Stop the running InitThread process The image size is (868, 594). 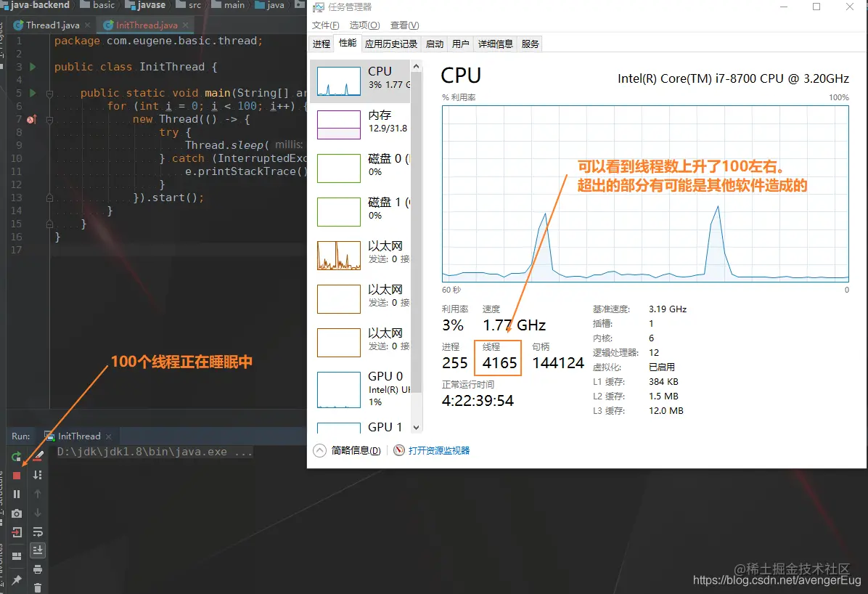point(17,476)
